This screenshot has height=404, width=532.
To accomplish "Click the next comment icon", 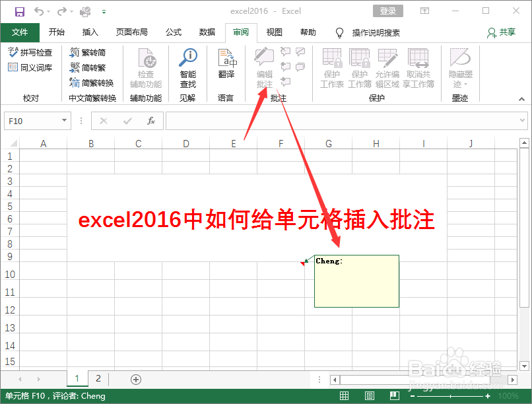I will pyautogui.click(x=285, y=81).
